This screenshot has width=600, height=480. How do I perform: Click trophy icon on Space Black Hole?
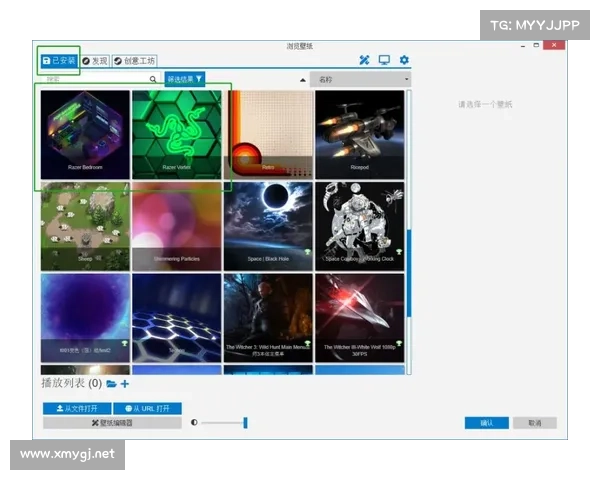pos(307,252)
